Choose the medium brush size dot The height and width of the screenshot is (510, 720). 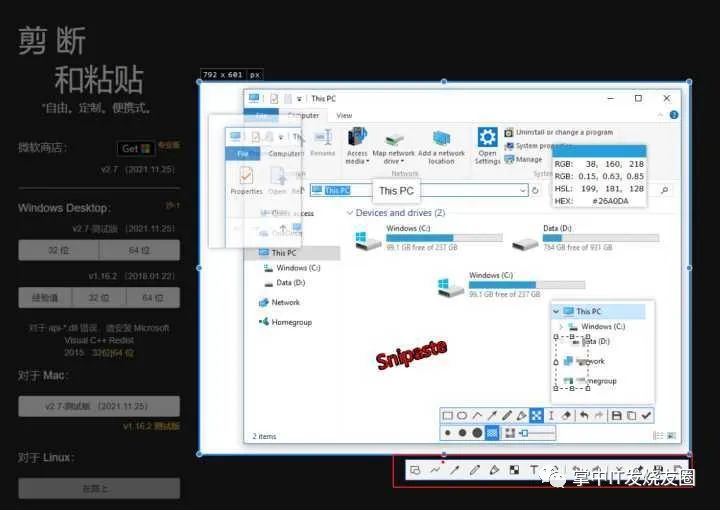tap(462, 433)
